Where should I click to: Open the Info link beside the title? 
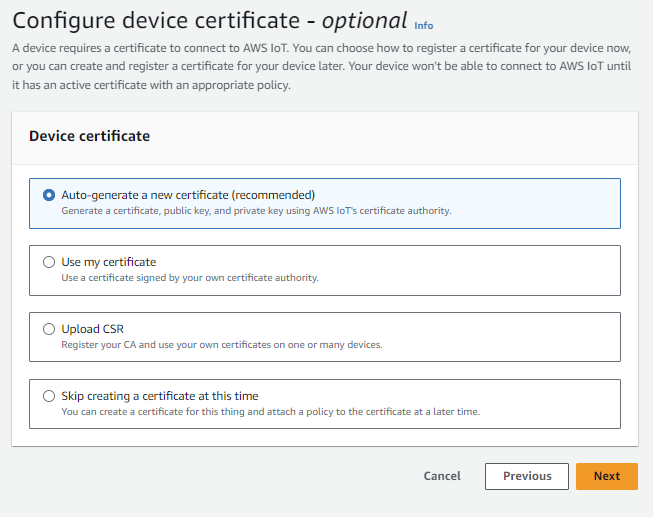[x=424, y=26]
